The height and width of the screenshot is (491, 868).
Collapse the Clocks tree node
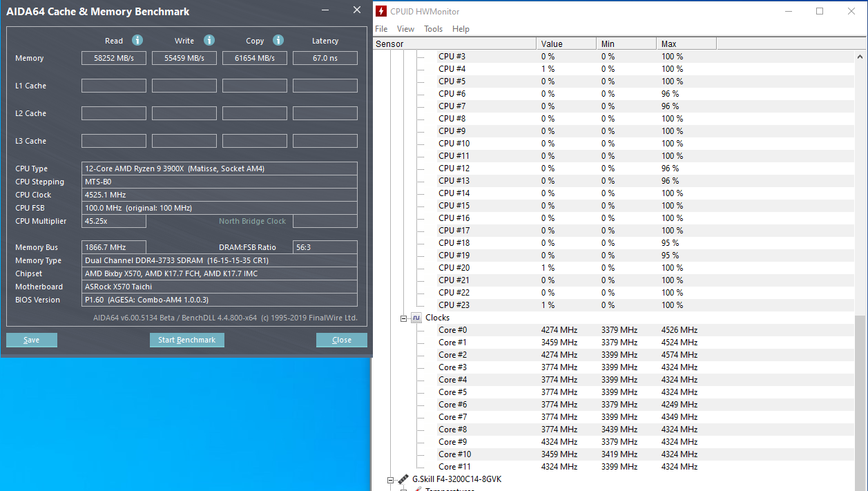coord(404,318)
